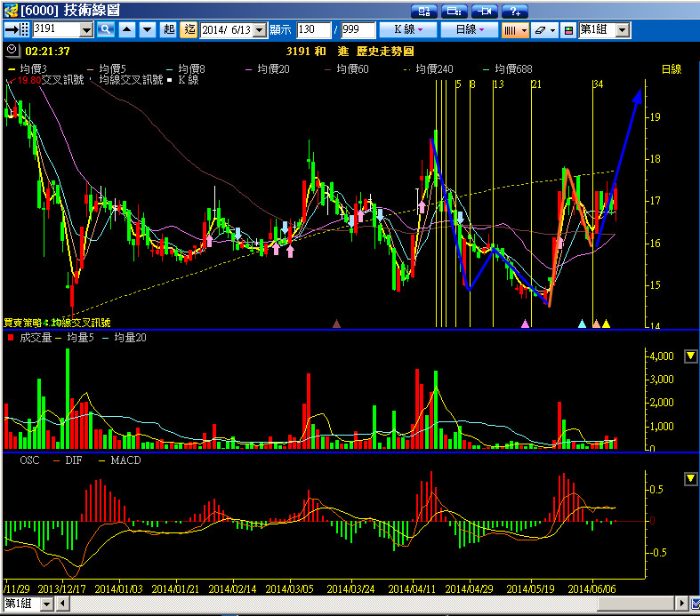Expand the MACD panel yellow triangle menu

690,479
